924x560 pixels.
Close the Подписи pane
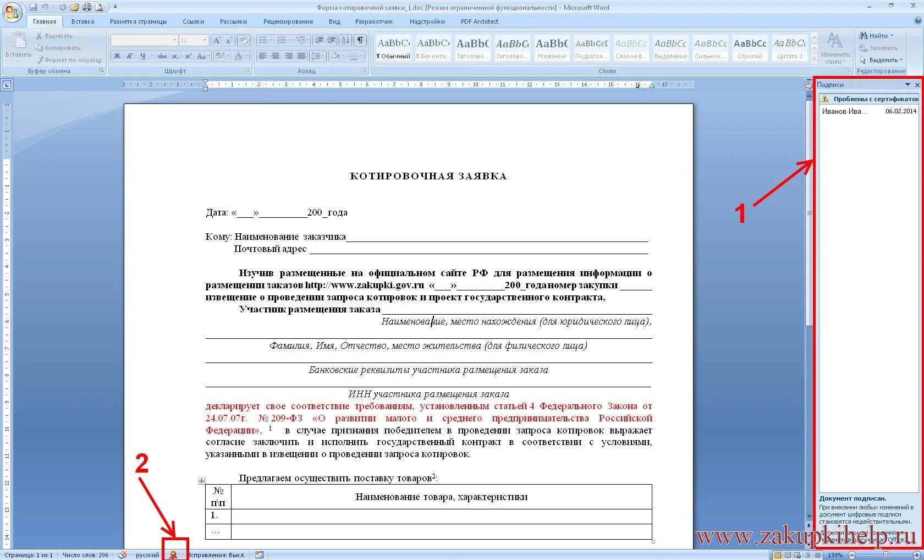click(x=917, y=85)
